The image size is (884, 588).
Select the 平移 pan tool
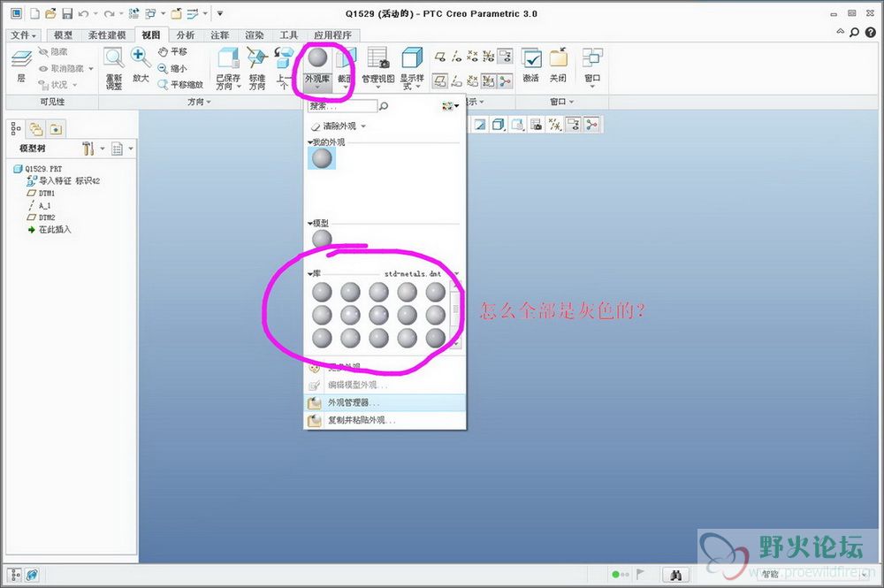(172, 52)
